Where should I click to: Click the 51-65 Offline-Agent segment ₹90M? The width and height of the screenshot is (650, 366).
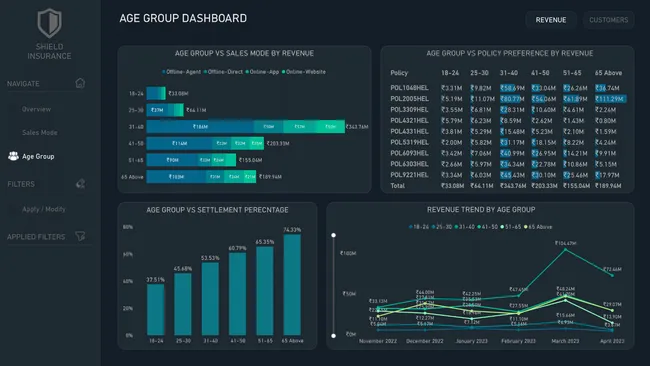click(x=172, y=160)
